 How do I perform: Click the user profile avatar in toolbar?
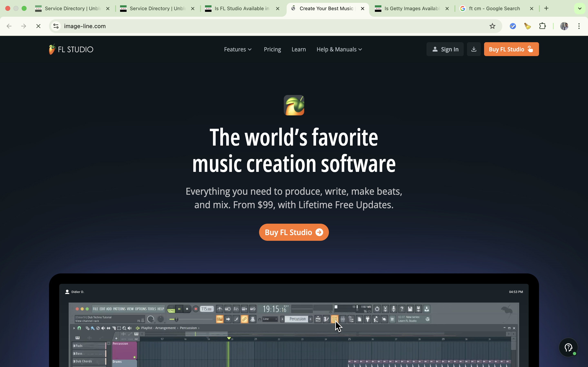(564, 26)
